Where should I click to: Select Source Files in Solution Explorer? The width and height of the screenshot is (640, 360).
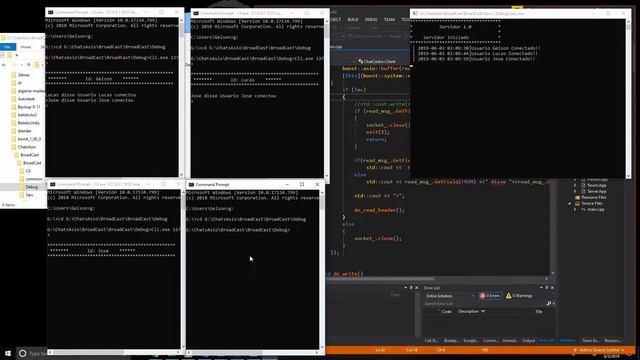tap(591, 203)
